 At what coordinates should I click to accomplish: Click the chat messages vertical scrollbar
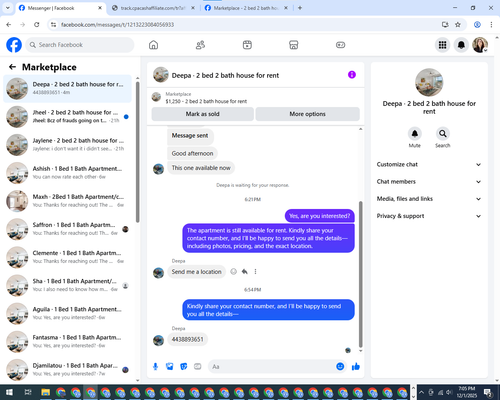pos(360,275)
